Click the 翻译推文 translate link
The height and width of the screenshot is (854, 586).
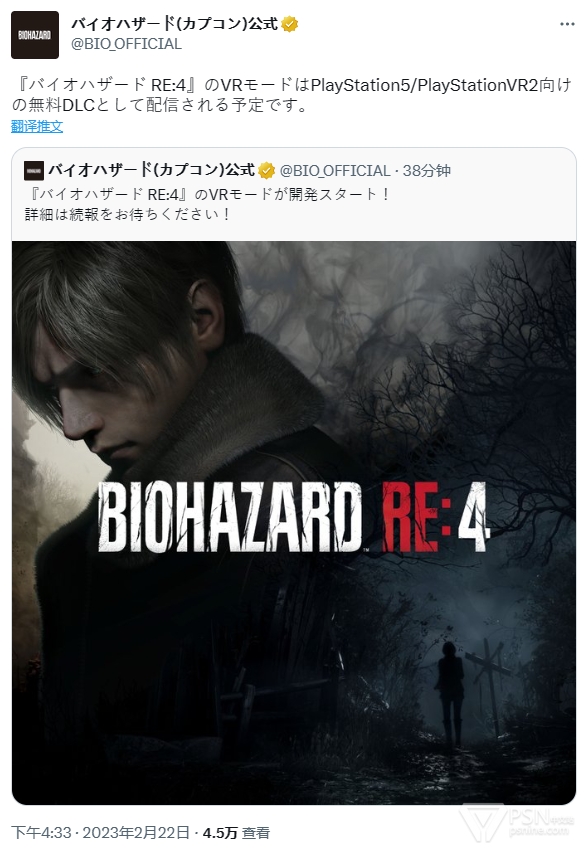37,127
